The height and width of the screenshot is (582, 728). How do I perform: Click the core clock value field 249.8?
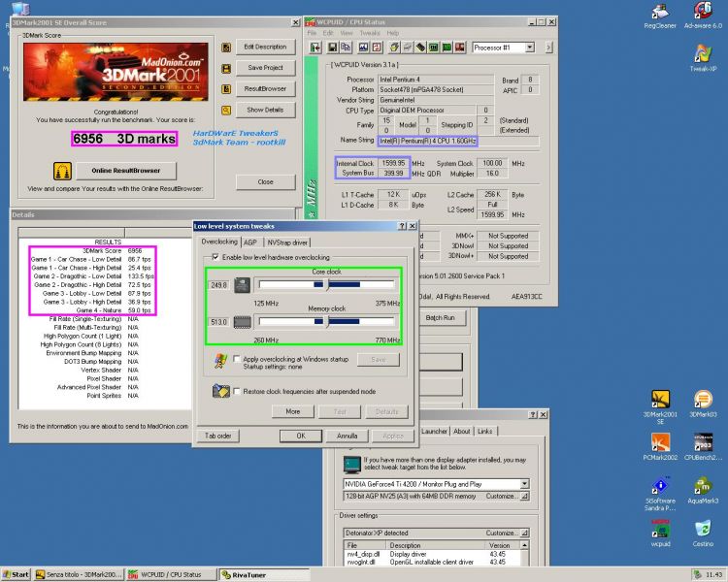pyautogui.click(x=218, y=285)
